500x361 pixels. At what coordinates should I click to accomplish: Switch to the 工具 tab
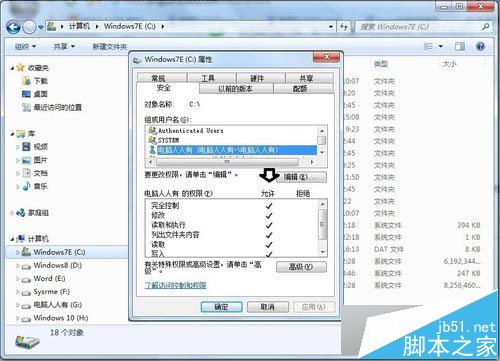pyautogui.click(x=211, y=78)
